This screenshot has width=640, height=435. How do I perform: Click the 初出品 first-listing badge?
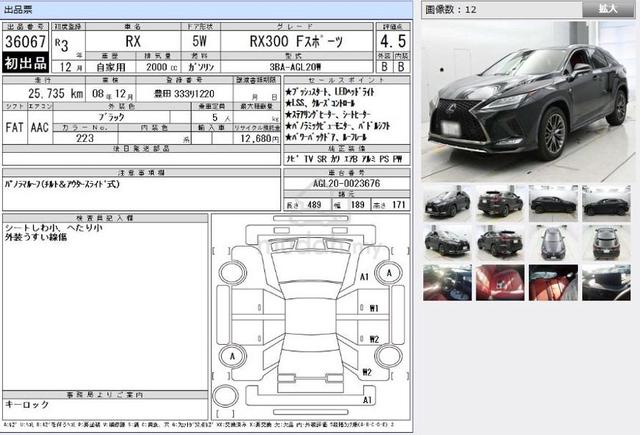pos(25,64)
